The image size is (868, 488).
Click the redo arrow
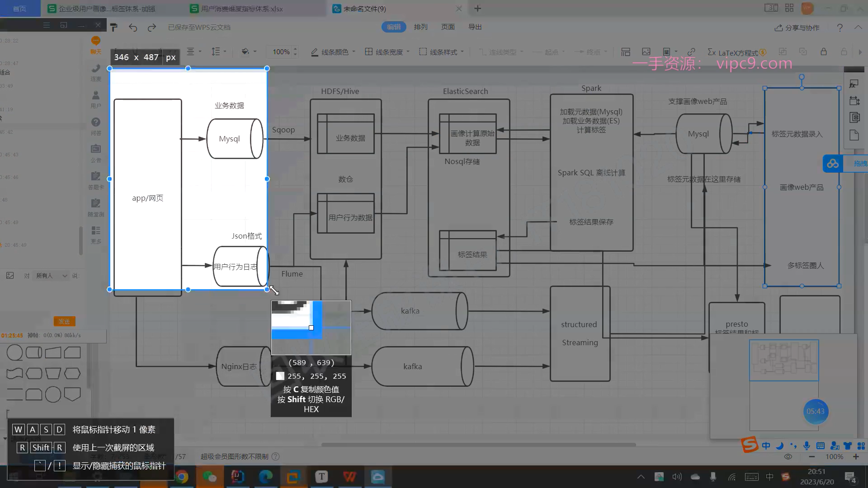pyautogui.click(x=152, y=28)
